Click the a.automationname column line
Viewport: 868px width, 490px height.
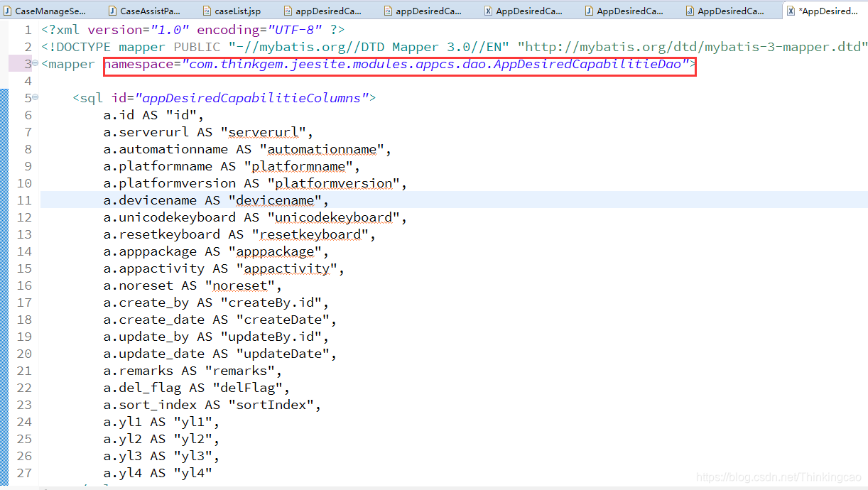coord(247,149)
